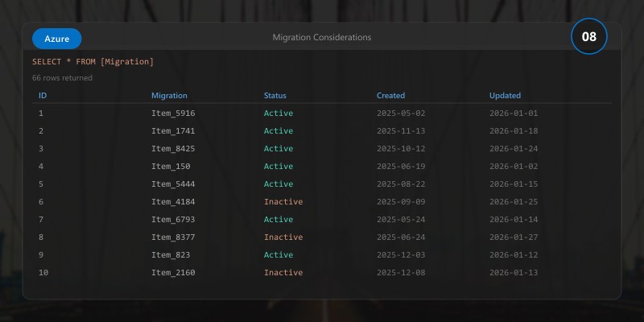
Task: Sort by the Created column header
Action: click(x=390, y=95)
